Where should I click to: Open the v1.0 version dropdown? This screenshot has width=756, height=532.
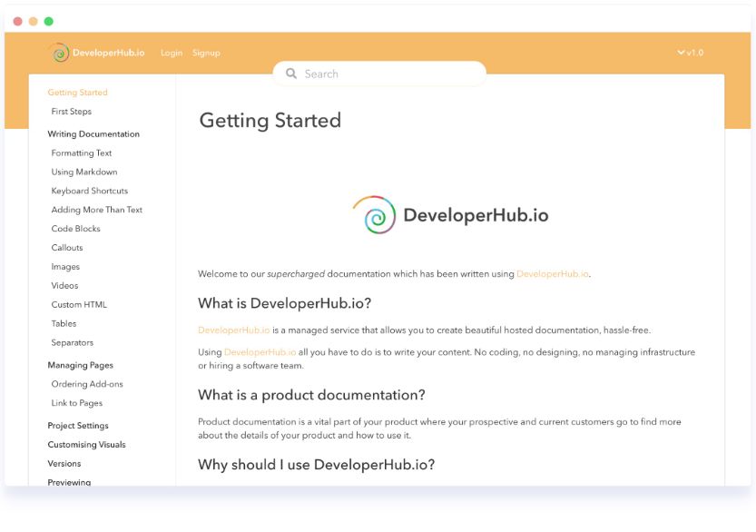pos(692,52)
